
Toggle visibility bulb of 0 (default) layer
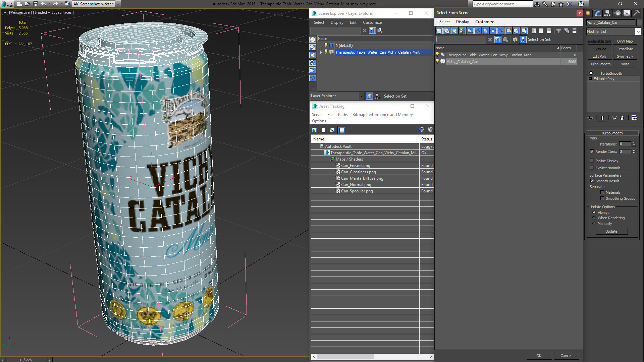[x=326, y=45]
